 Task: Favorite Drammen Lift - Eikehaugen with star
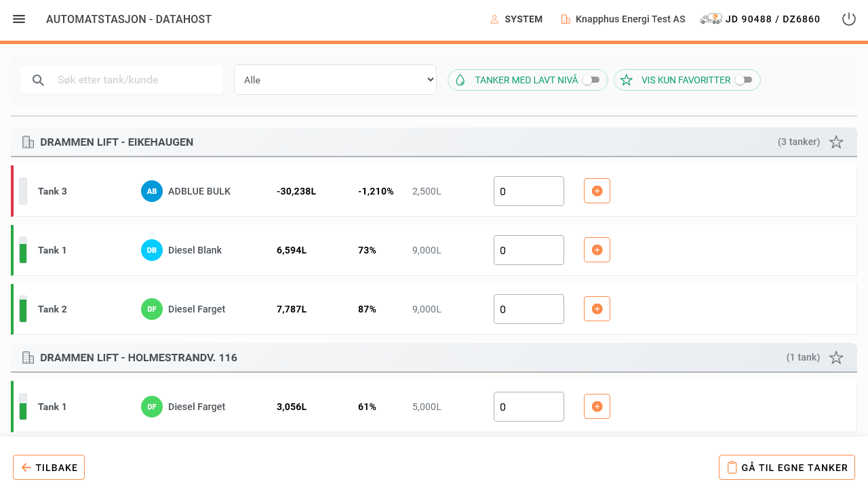[836, 142]
